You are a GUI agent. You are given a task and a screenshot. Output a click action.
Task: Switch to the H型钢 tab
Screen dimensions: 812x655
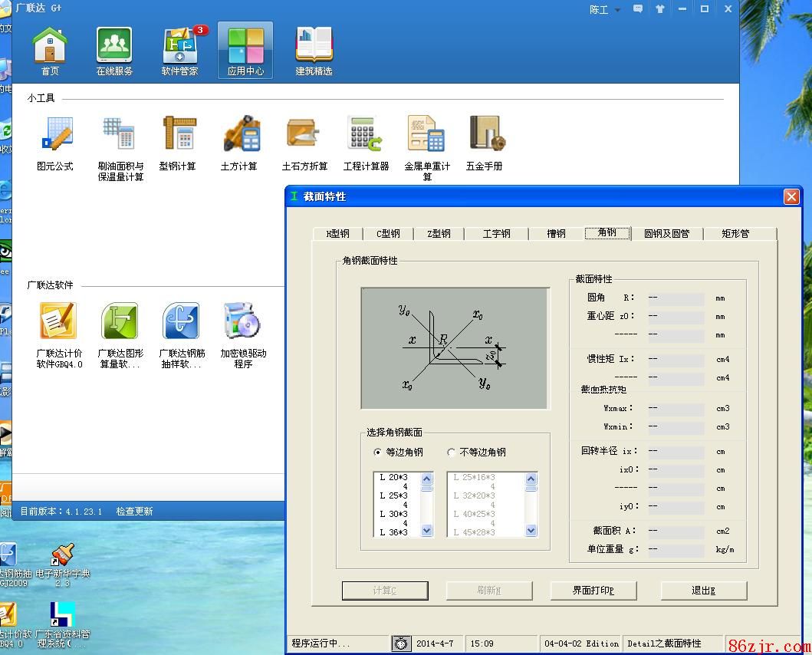tap(337, 234)
